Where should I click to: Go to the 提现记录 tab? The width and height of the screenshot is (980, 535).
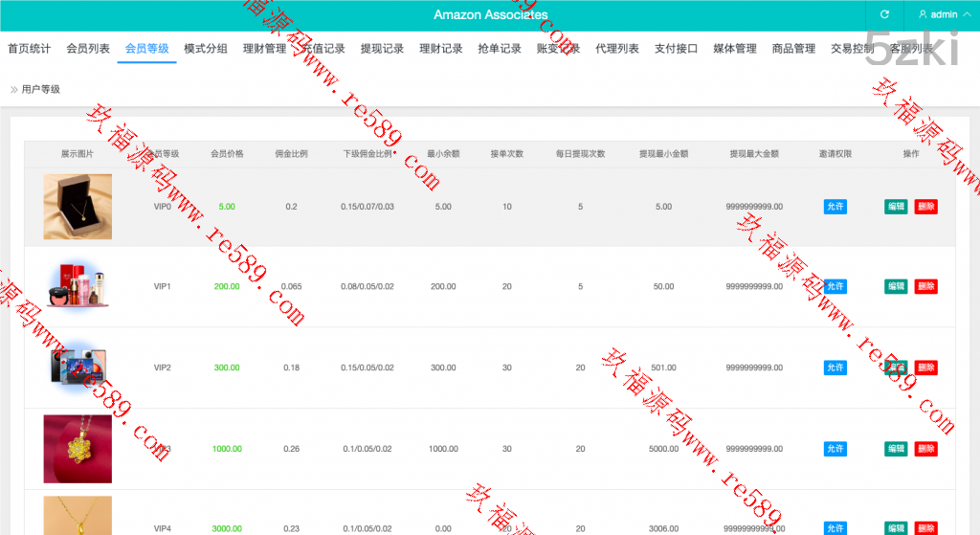click(382, 49)
